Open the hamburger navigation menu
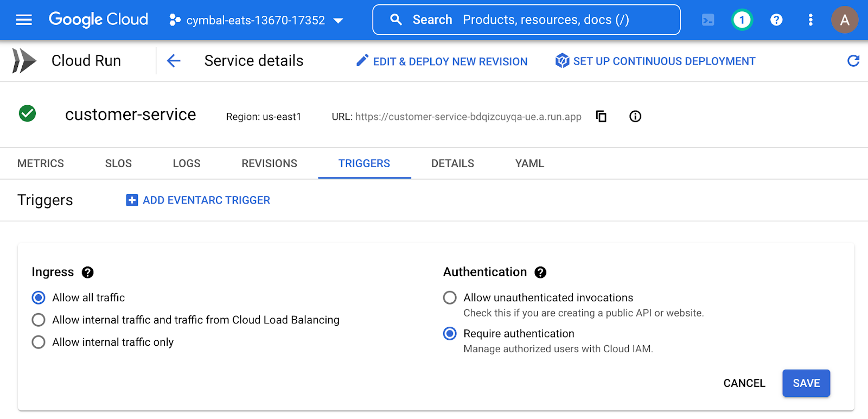 (24, 20)
